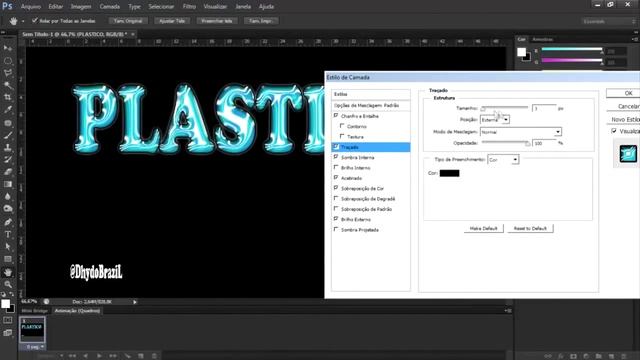Switch to the Mini Bridge tab

pos(35,311)
